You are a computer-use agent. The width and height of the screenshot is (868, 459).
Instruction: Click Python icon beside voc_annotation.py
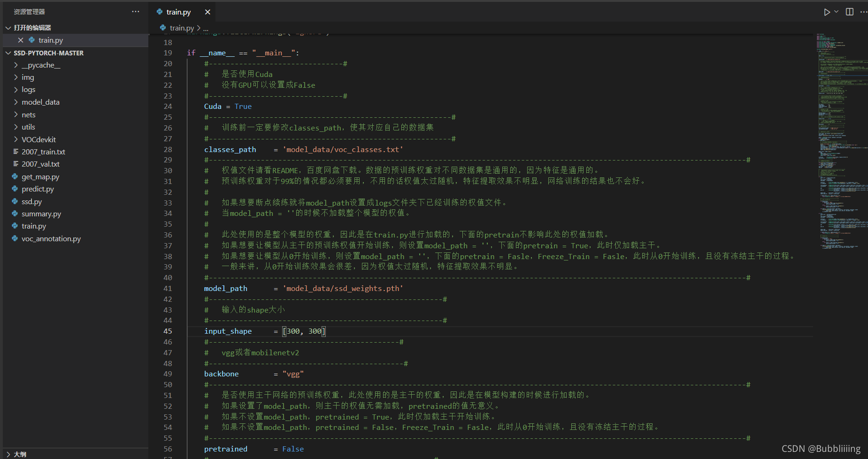point(15,239)
